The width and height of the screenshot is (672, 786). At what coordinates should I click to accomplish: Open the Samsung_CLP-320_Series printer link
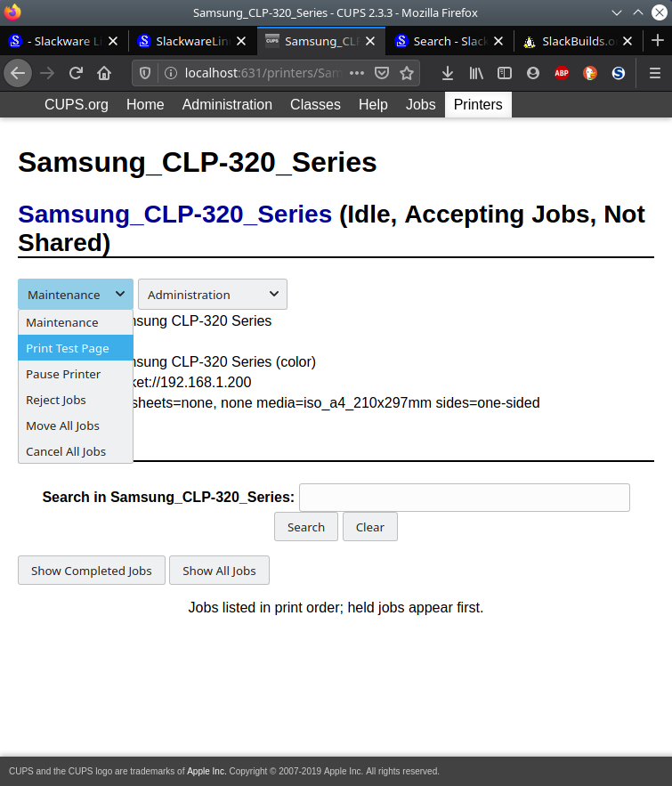coord(174,215)
